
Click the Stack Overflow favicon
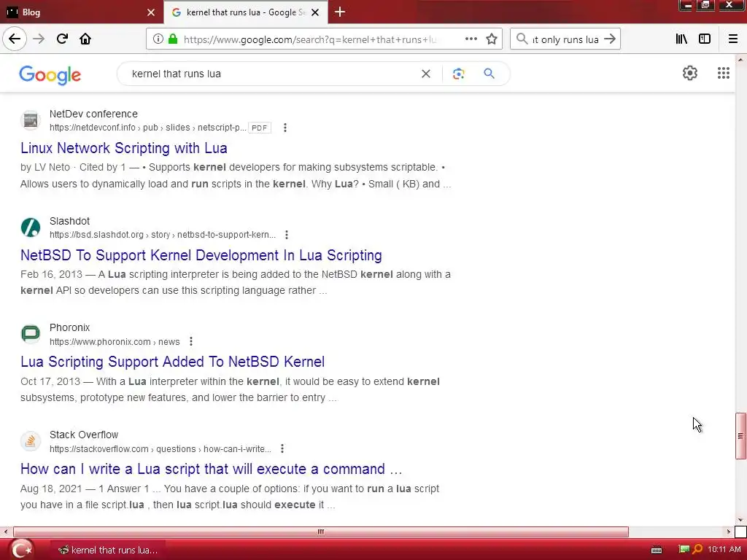tap(31, 441)
